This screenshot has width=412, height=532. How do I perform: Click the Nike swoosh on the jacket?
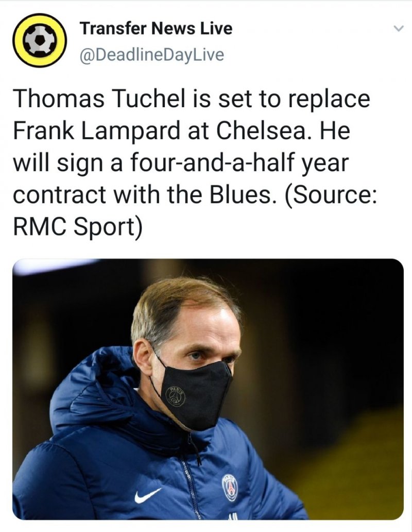tap(147, 495)
